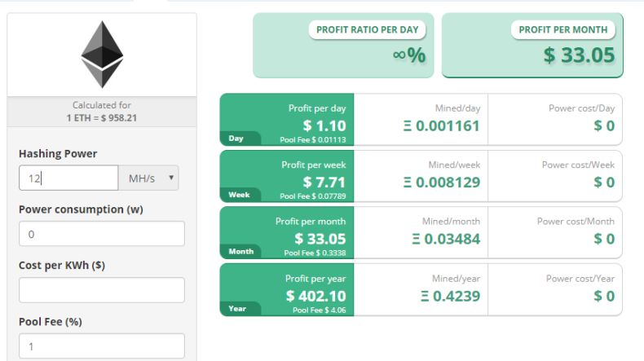Click the Profit Per Month summary card
The image size is (644, 361).
point(532,46)
